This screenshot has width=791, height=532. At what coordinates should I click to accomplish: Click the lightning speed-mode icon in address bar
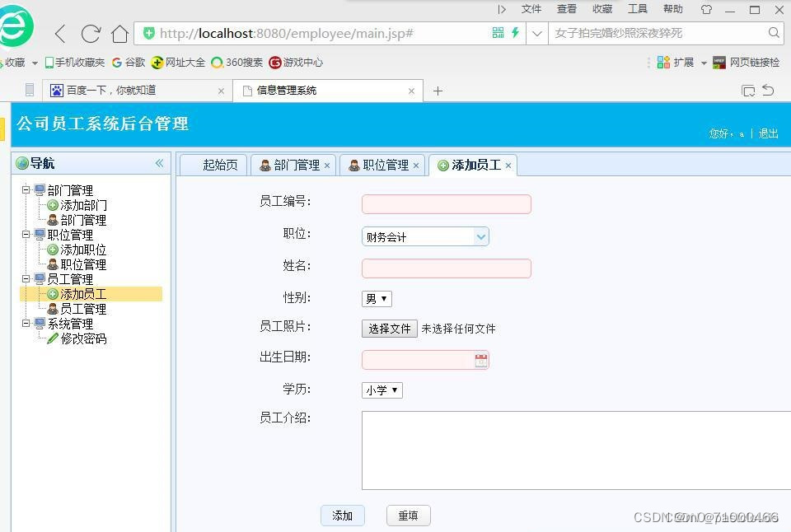coord(514,34)
